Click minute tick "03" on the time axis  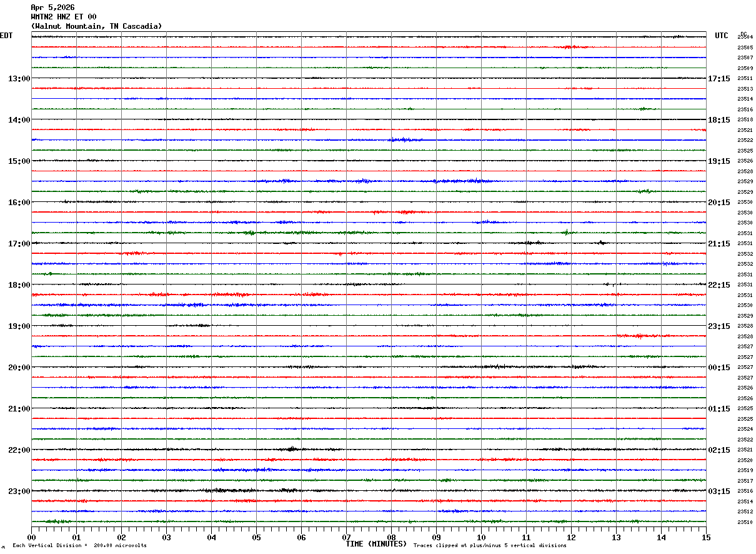click(166, 537)
